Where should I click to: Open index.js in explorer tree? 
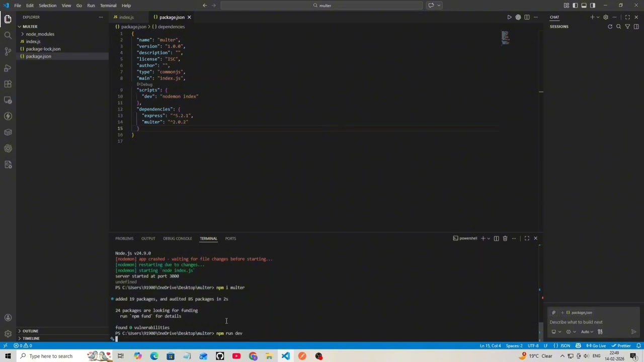33,42
